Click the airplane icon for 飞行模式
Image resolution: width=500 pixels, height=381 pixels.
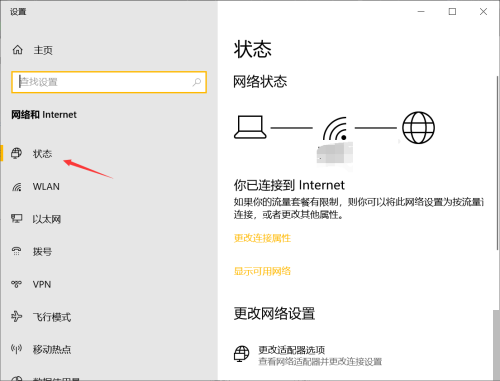[16, 316]
